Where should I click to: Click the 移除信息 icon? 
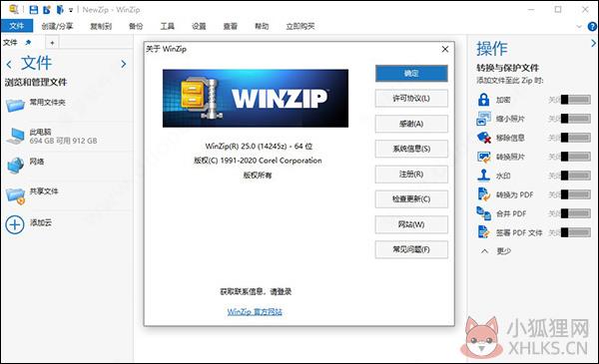point(483,138)
